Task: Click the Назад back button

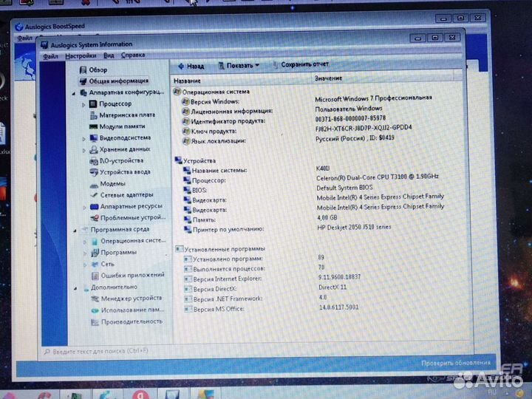Action: [191, 66]
